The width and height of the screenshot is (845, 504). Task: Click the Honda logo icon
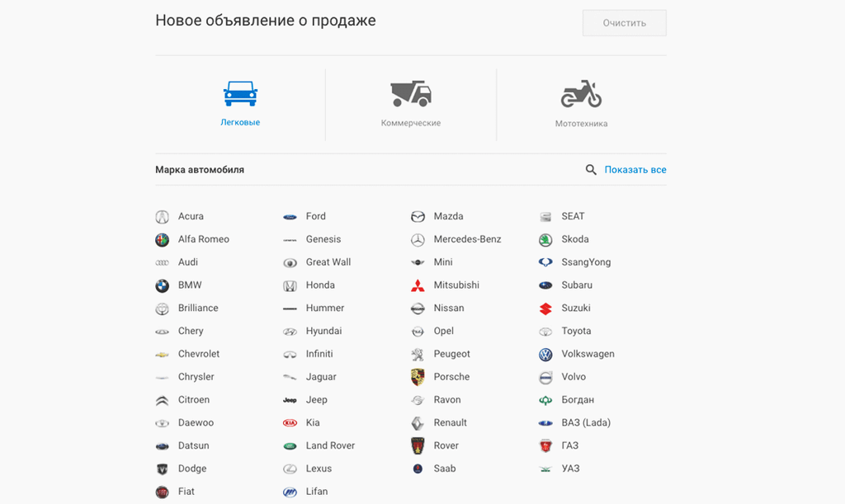click(290, 286)
